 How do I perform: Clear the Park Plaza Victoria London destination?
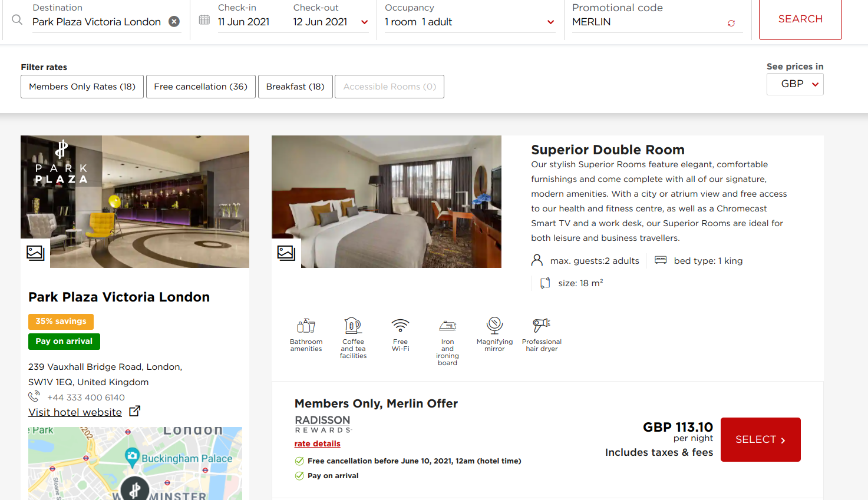[174, 21]
